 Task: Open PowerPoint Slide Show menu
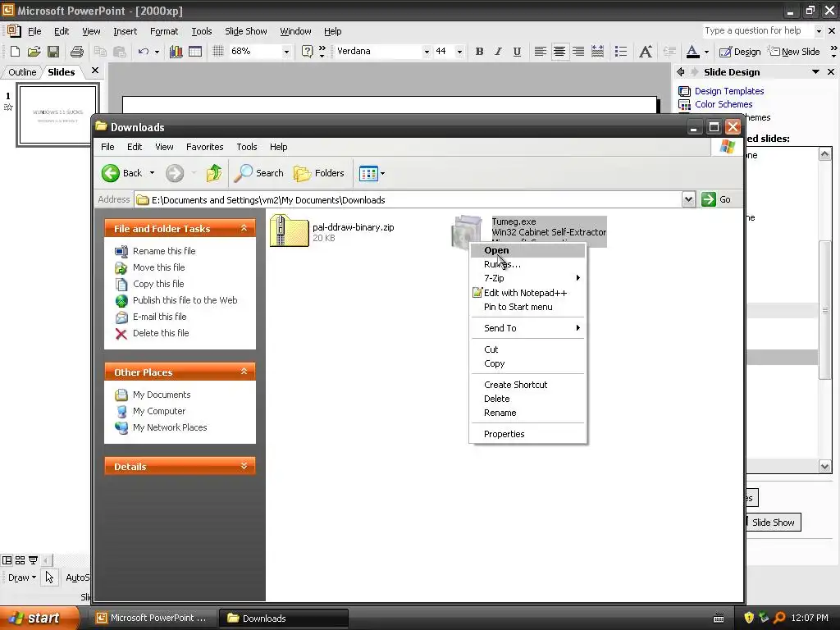(x=246, y=31)
